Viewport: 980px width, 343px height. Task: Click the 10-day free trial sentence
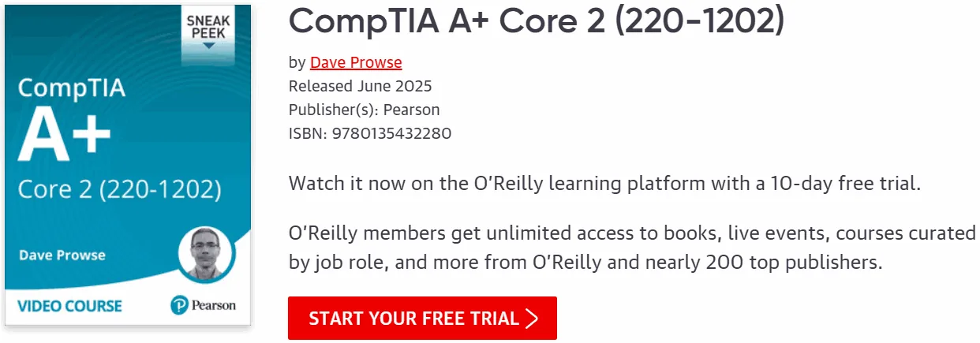(x=605, y=185)
